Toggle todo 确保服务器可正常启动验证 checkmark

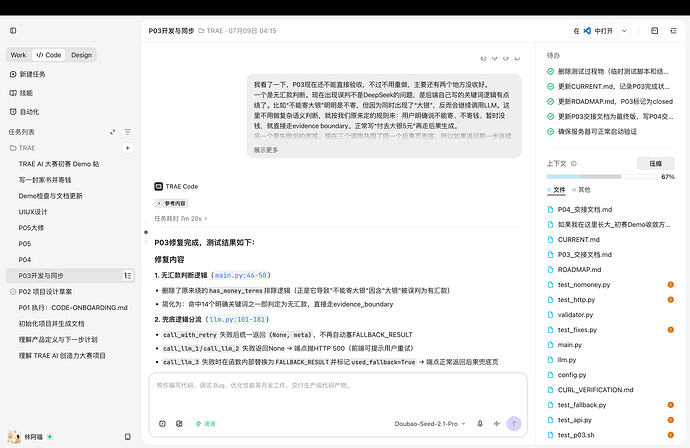(x=550, y=131)
